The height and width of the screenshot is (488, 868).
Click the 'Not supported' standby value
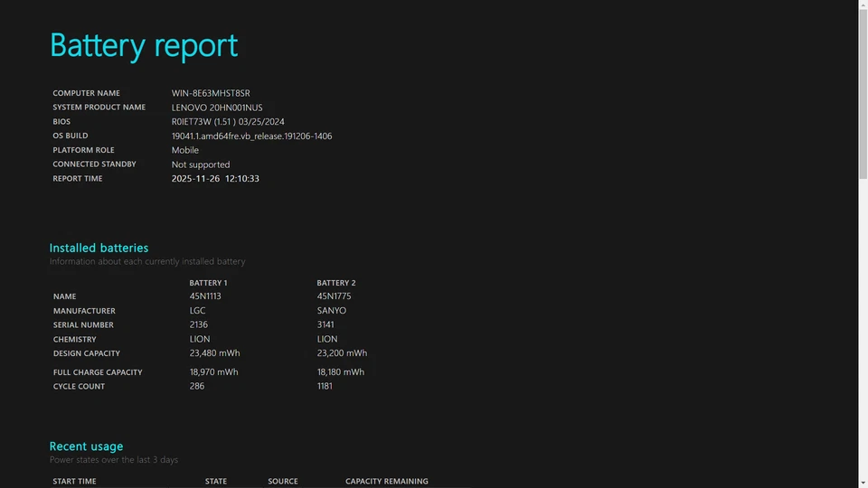(x=201, y=164)
